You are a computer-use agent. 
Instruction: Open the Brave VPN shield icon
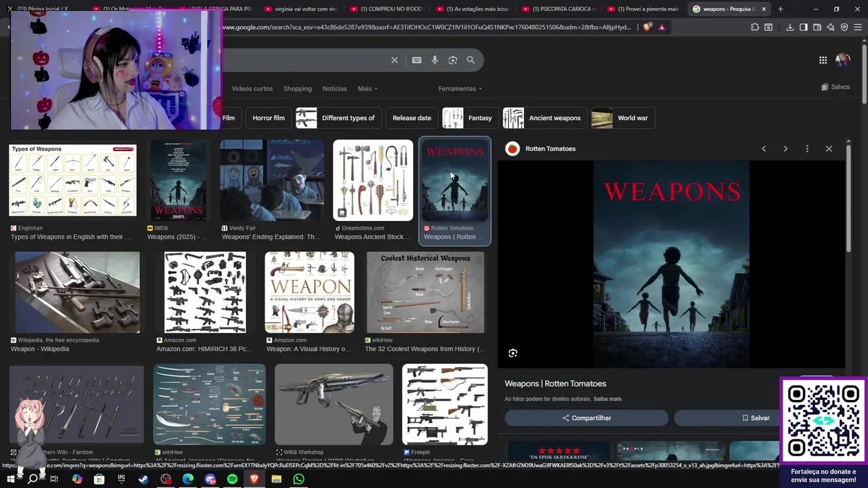(844, 27)
